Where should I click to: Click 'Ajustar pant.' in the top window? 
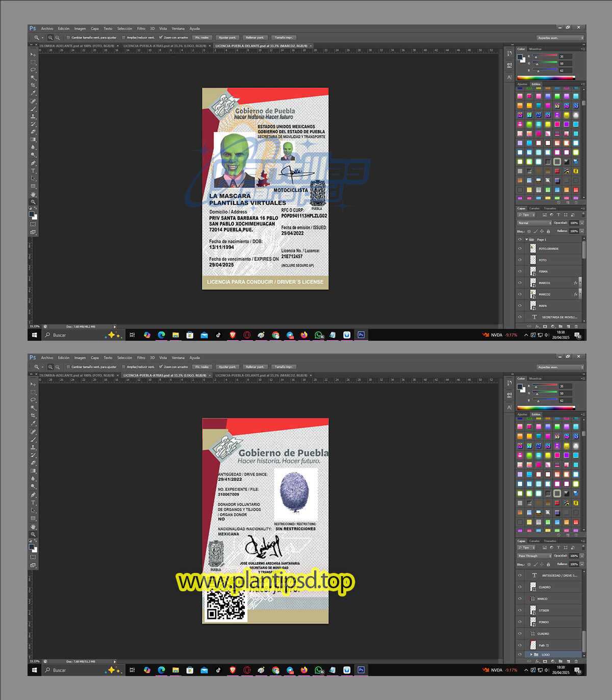pos(227,37)
